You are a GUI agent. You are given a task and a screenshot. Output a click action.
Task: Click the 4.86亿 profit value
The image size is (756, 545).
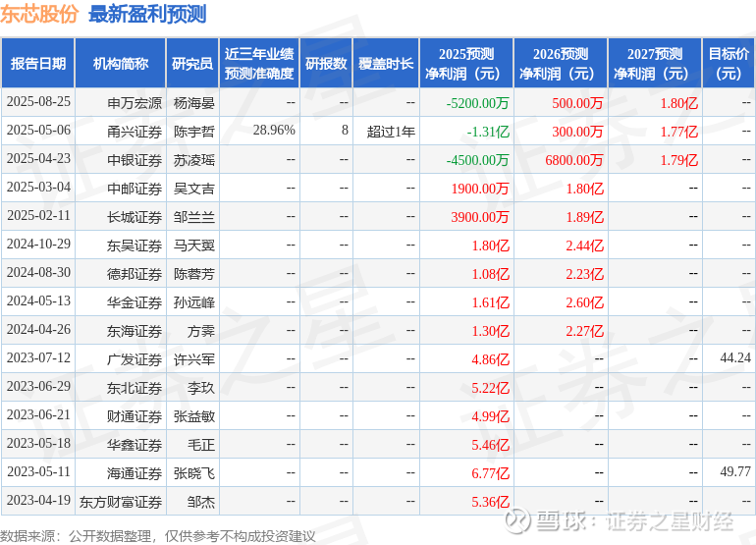[x=490, y=358]
